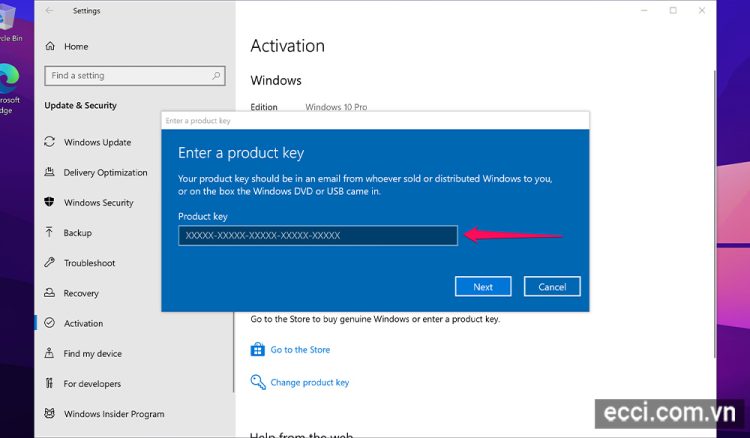Open For developers settings
The image size is (750, 438).
pyautogui.click(x=92, y=383)
